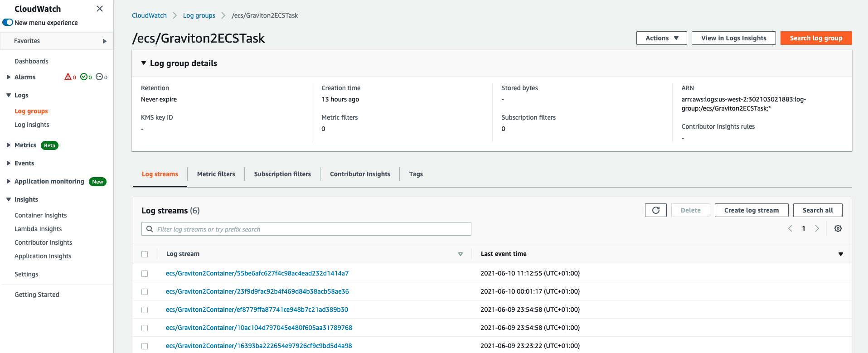The width and height of the screenshot is (868, 353).
Task: Go to previous page of log streams
Action: [x=790, y=228]
